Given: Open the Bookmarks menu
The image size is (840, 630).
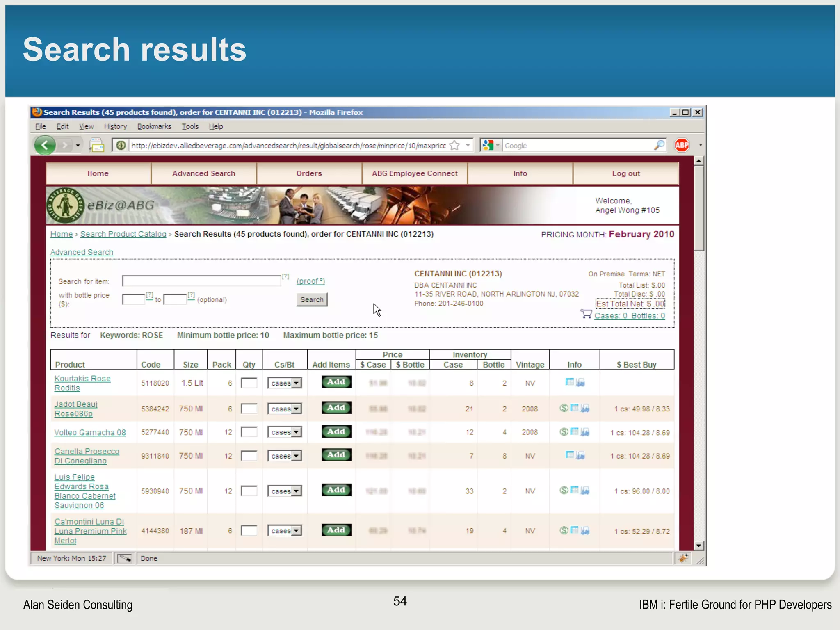Looking at the screenshot, I should (154, 126).
